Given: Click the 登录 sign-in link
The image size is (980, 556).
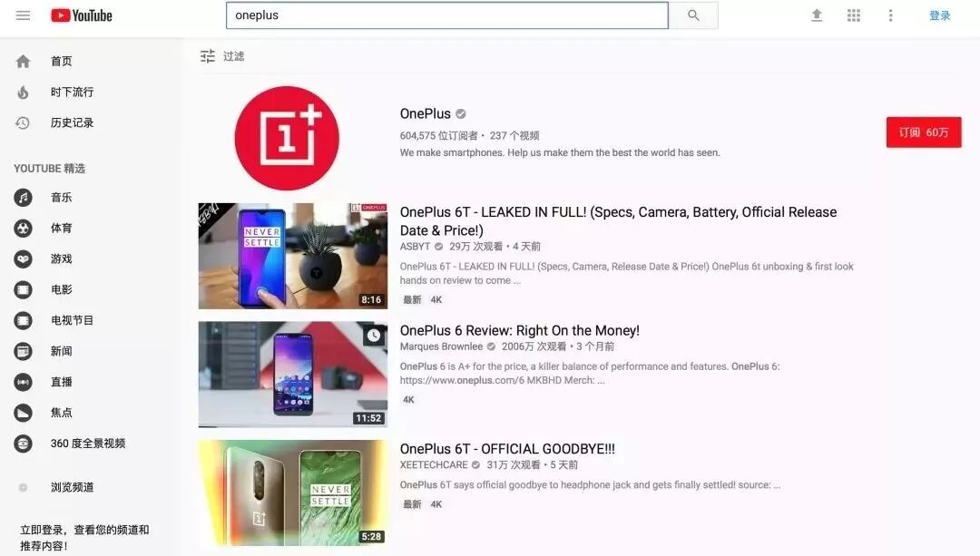Looking at the screenshot, I should [x=939, y=15].
